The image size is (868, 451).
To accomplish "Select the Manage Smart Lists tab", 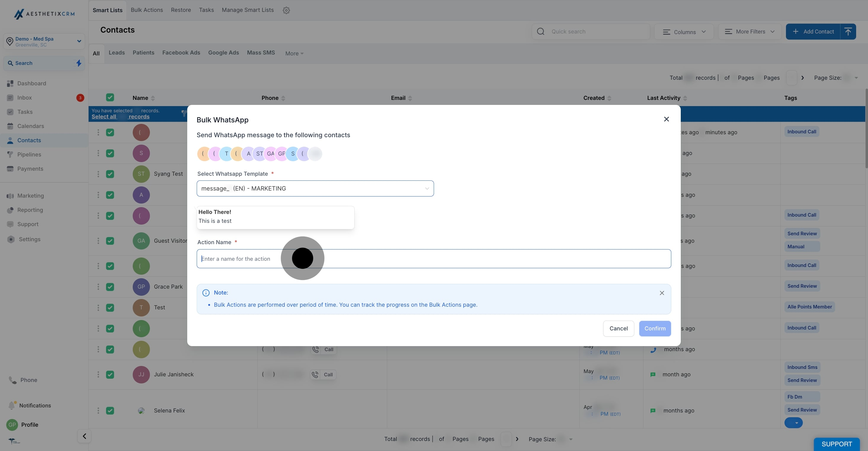I will tap(247, 10).
